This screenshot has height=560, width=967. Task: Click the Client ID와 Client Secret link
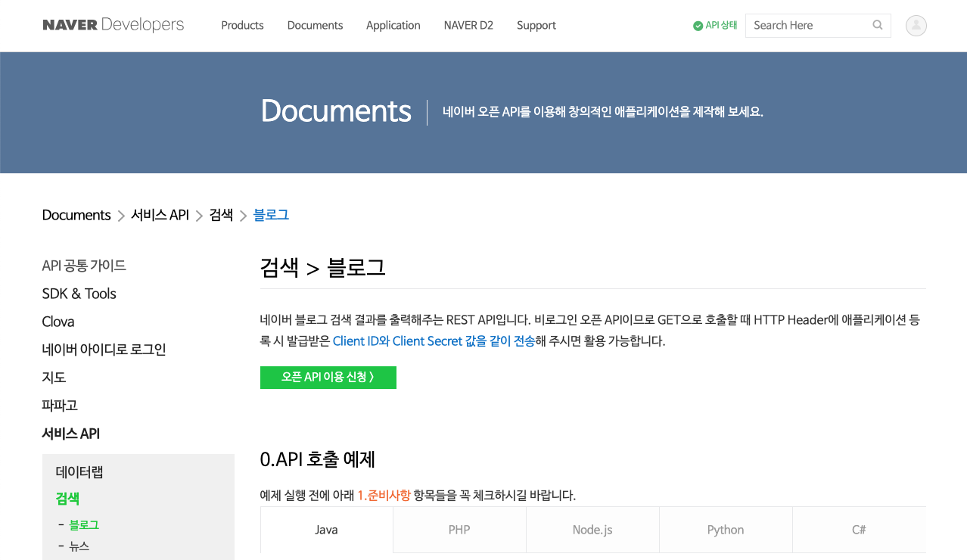pos(434,341)
